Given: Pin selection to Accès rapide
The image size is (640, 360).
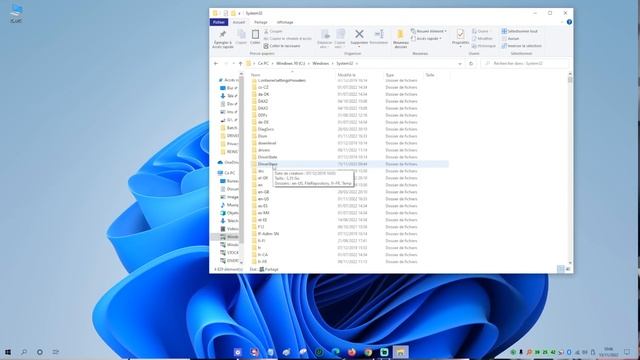Looking at the screenshot, I should point(223,38).
